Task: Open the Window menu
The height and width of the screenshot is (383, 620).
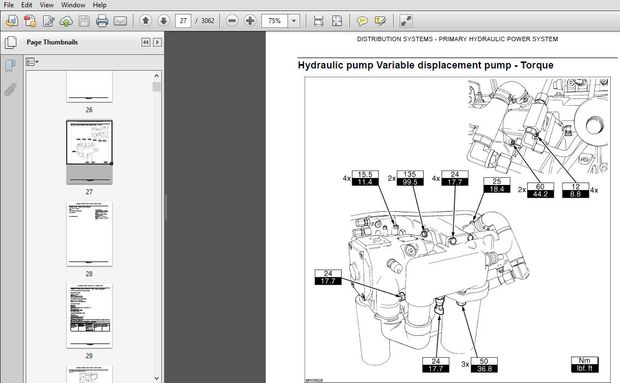Action: click(x=73, y=5)
